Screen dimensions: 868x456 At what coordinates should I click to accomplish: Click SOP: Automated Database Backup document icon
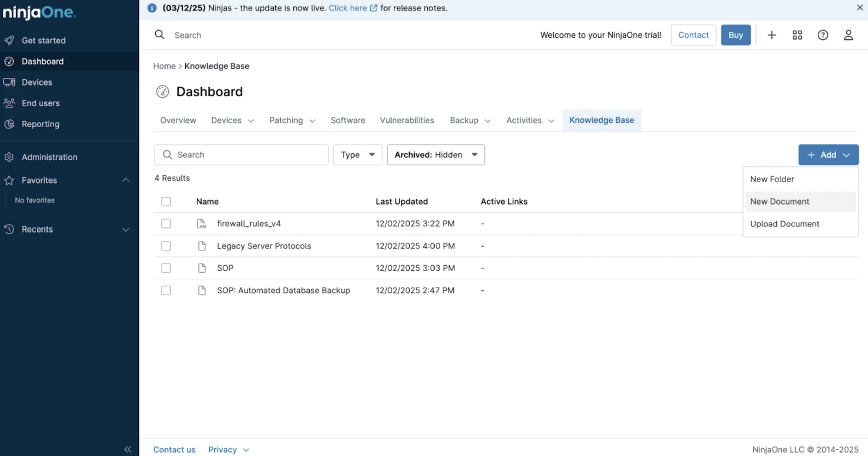(x=202, y=290)
